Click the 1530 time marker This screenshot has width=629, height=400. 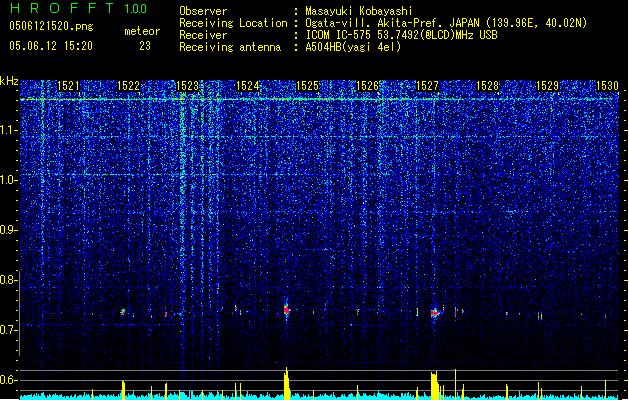tap(607, 86)
